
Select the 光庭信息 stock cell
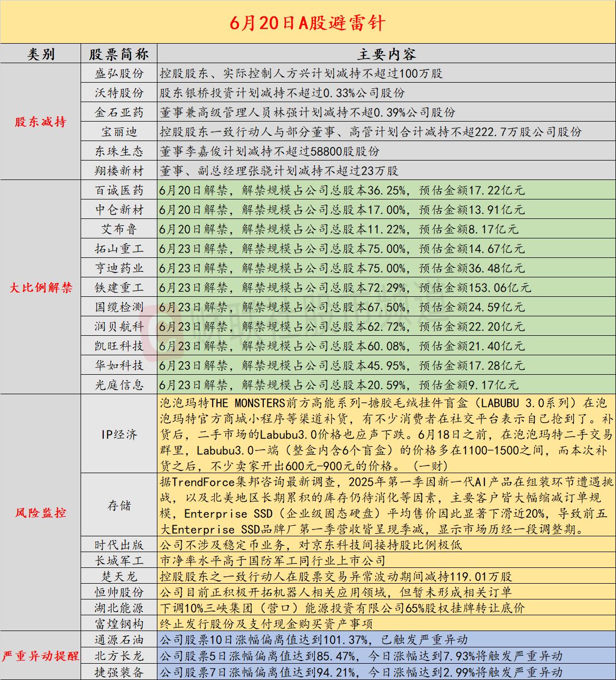click(119, 385)
